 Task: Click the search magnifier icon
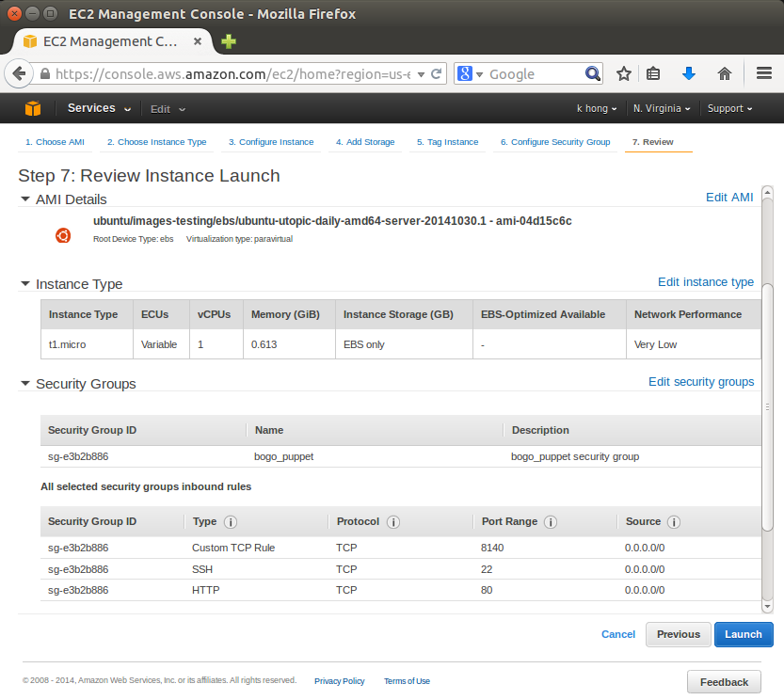[593, 74]
